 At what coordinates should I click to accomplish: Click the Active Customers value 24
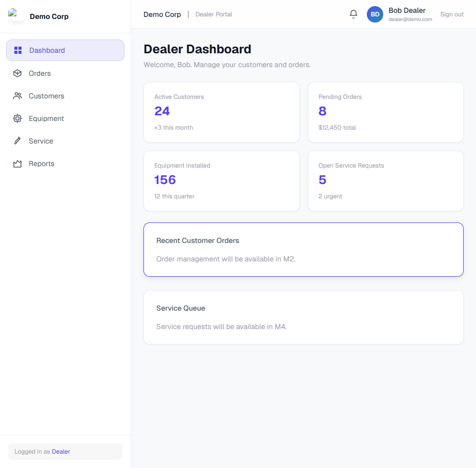tap(162, 111)
